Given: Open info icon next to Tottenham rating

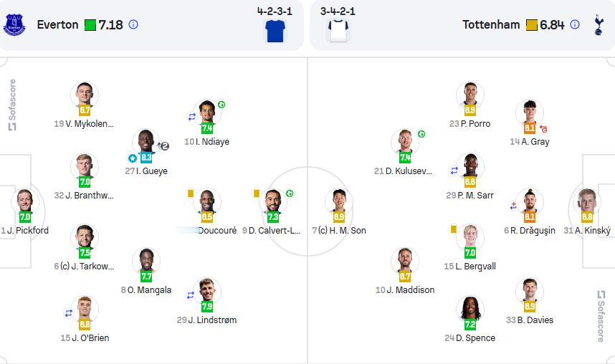Looking at the screenshot, I should pos(575,24).
